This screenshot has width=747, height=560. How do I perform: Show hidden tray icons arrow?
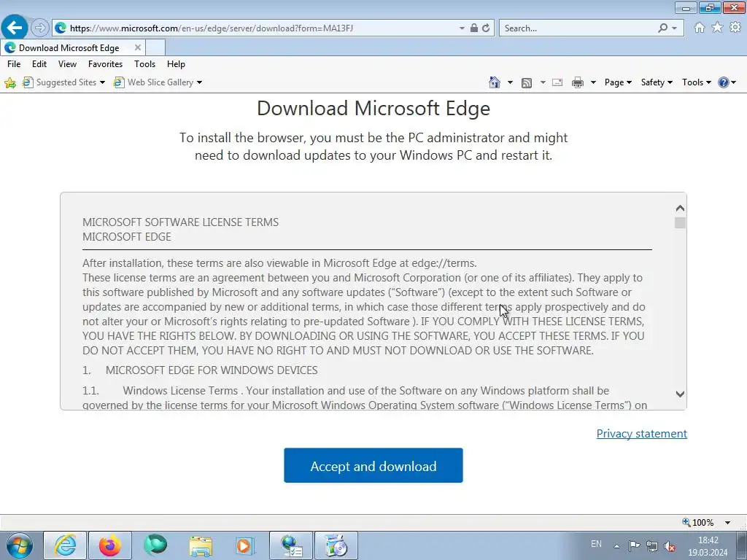point(616,546)
